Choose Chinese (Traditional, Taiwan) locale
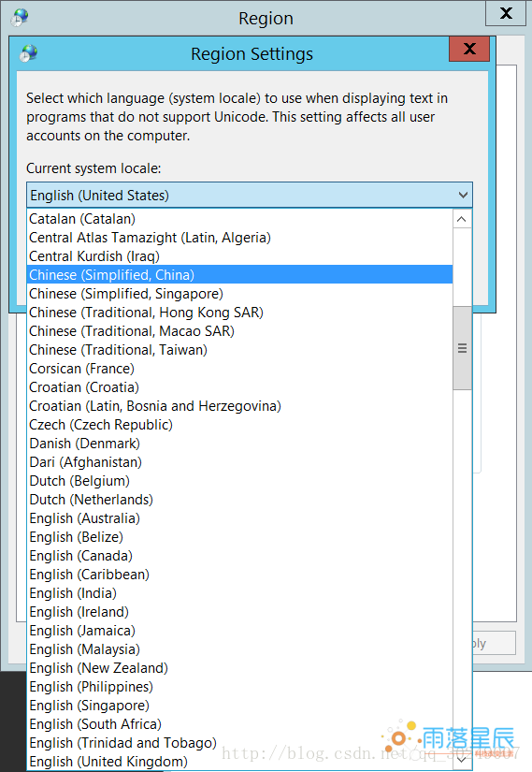Image resolution: width=532 pixels, height=772 pixels. pos(239,350)
